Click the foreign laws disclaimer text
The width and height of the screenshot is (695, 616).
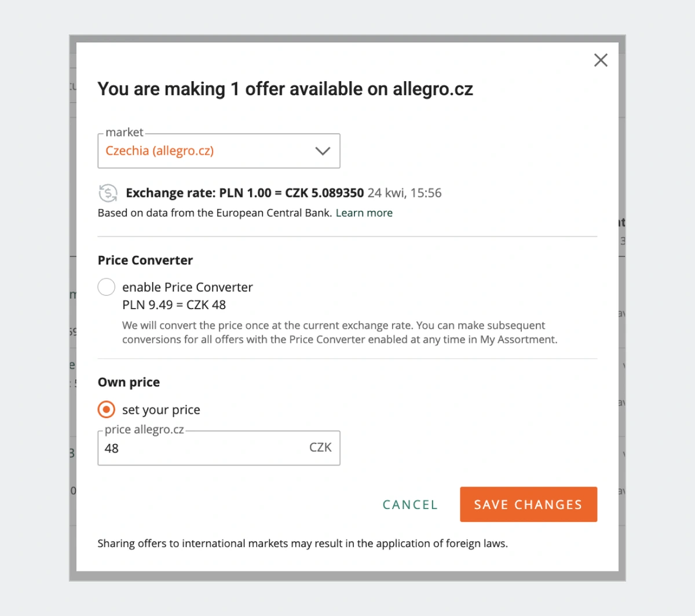[303, 544]
